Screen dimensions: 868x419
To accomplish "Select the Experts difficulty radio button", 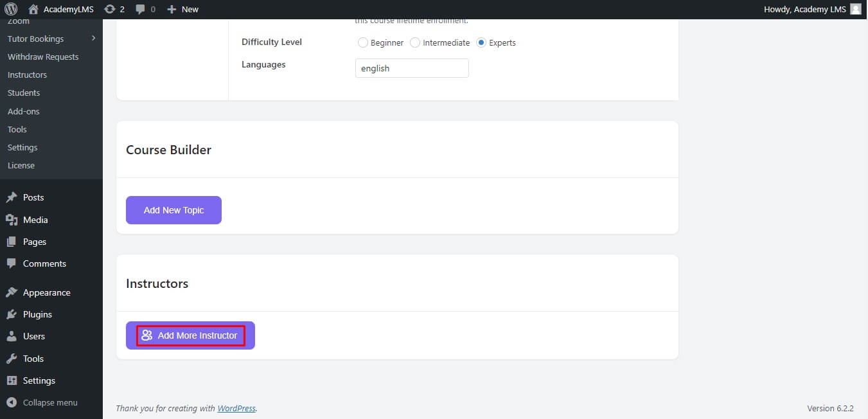I will [x=481, y=42].
